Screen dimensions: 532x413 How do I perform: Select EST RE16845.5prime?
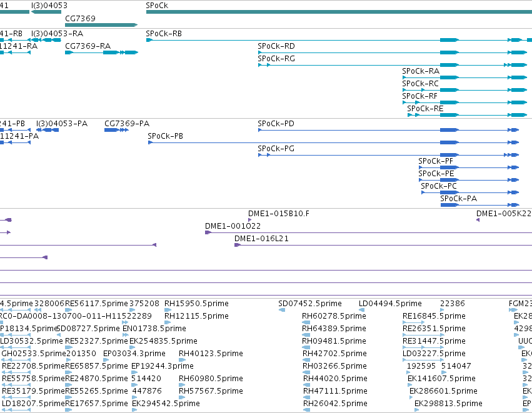pos(434,316)
